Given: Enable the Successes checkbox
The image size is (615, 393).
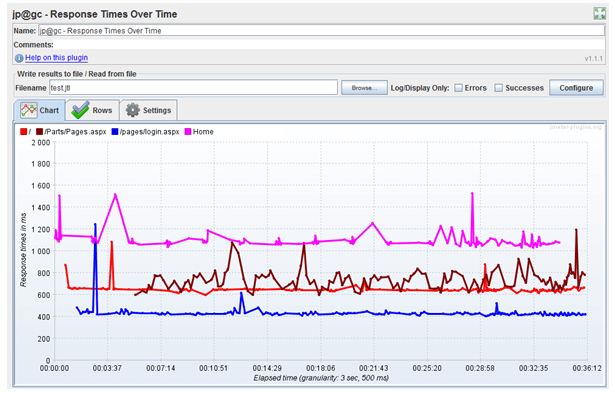Looking at the screenshot, I should tap(499, 88).
